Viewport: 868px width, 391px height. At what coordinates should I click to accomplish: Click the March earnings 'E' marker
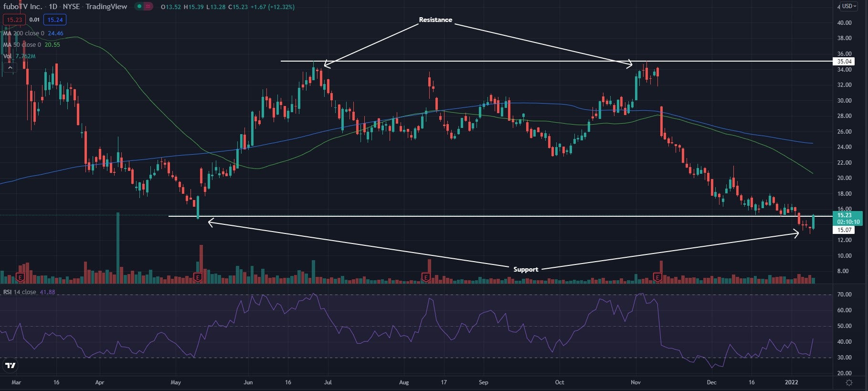point(20,277)
